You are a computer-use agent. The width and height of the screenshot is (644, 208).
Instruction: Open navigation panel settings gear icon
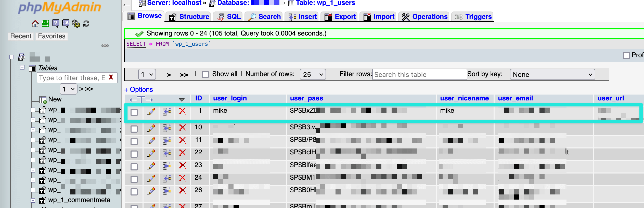[76, 24]
